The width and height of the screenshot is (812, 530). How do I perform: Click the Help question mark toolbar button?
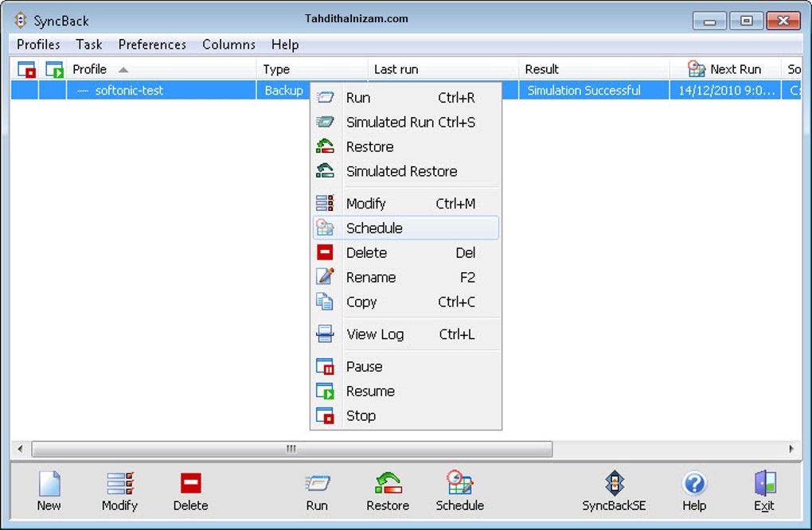[694, 491]
